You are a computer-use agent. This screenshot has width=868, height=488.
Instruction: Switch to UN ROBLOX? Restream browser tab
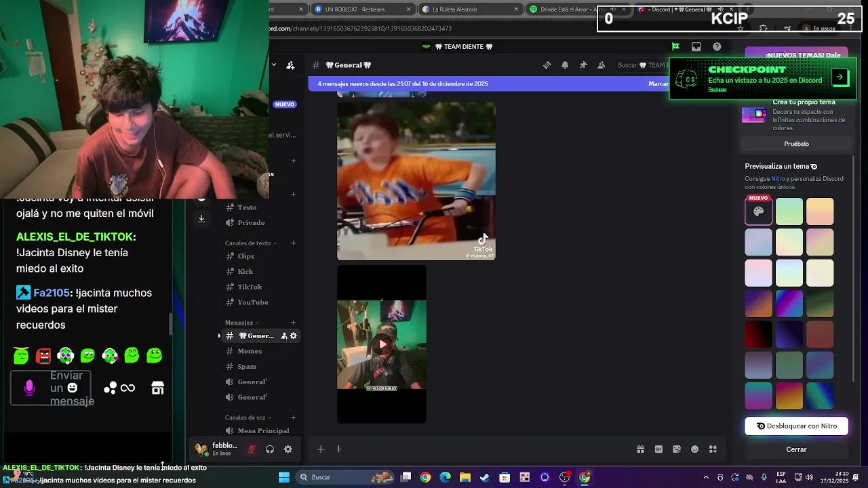click(x=363, y=9)
